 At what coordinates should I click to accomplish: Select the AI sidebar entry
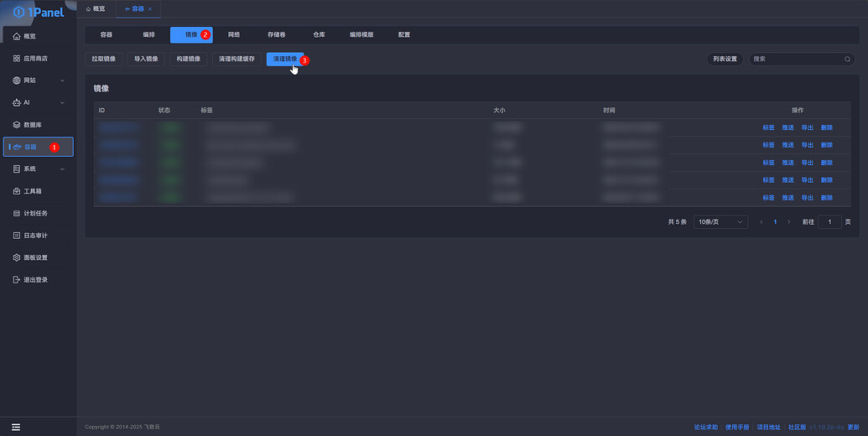pos(39,102)
